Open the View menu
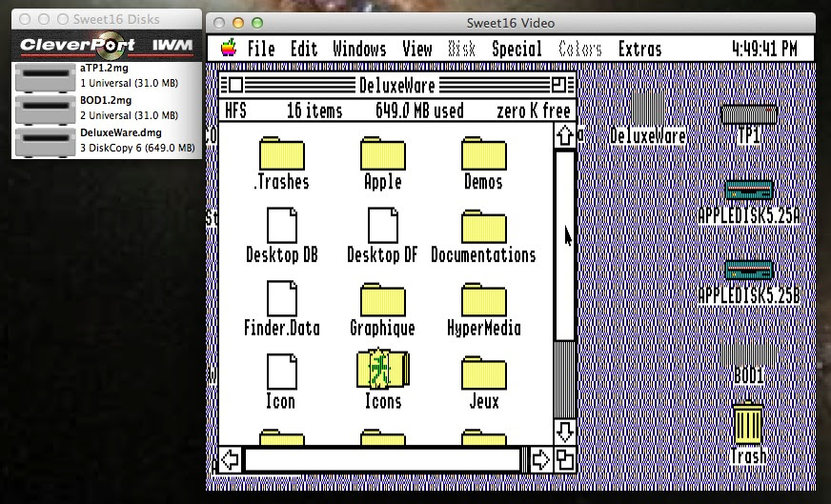The height and width of the screenshot is (504, 831). click(x=417, y=49)
